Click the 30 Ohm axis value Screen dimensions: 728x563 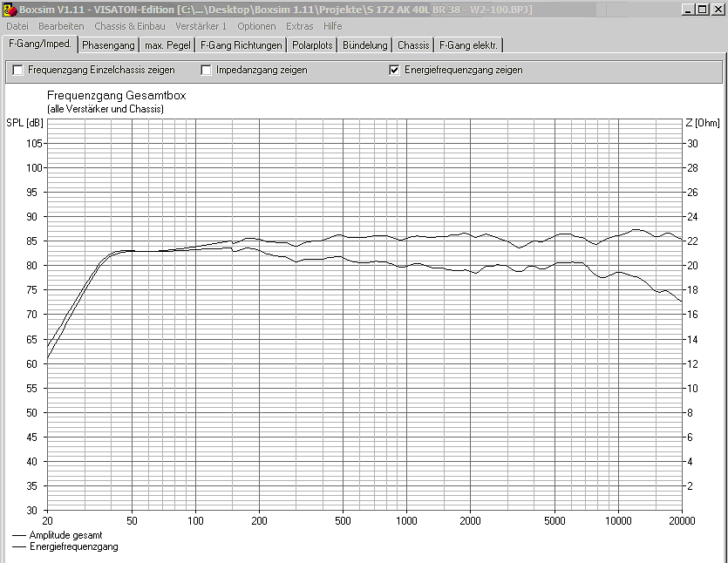click(692, 144)
